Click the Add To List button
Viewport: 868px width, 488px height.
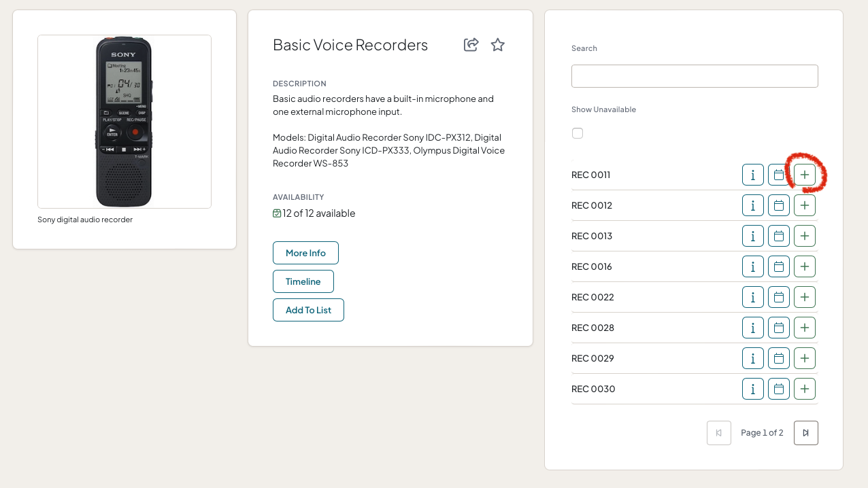308,310
